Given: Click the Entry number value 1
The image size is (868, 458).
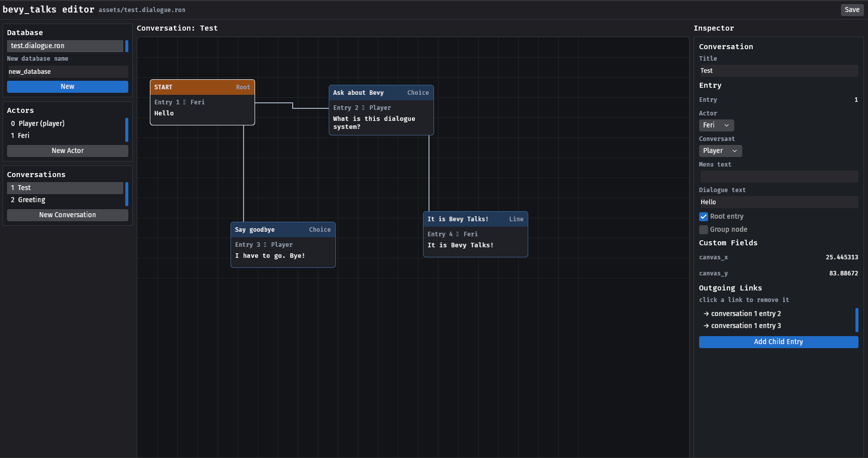Looking at the screenshot, I should [856, 100].
